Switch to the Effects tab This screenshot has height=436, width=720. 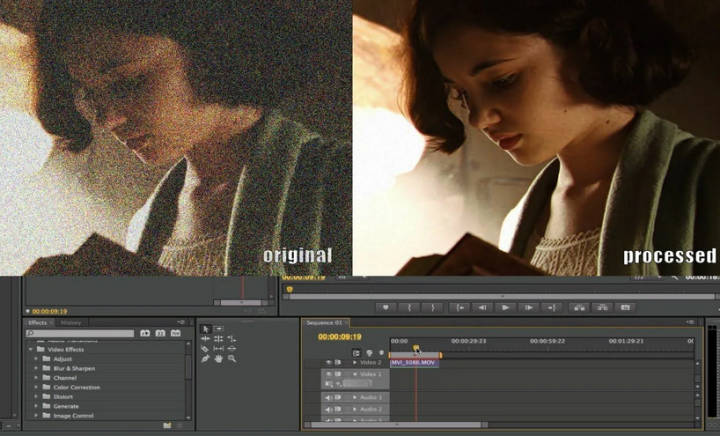point(38,323)
